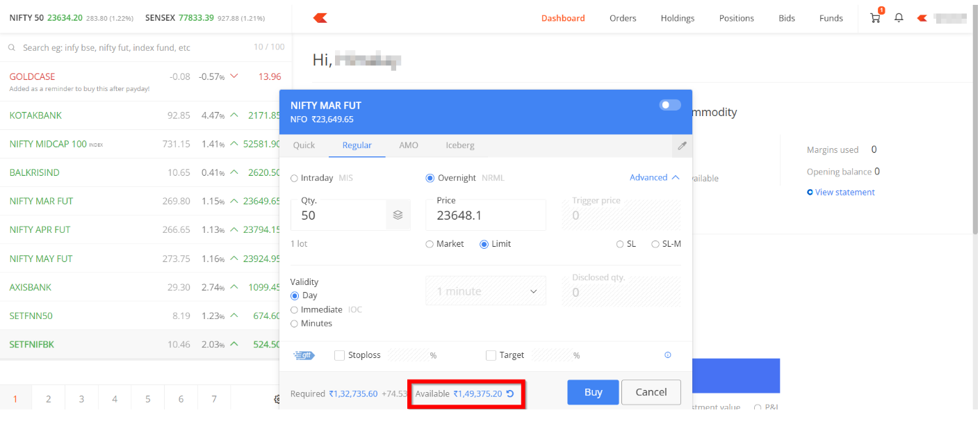This screenshot has width=980, height=431.
Task: Switch to watchlist page 2
Action: [49, 399]
